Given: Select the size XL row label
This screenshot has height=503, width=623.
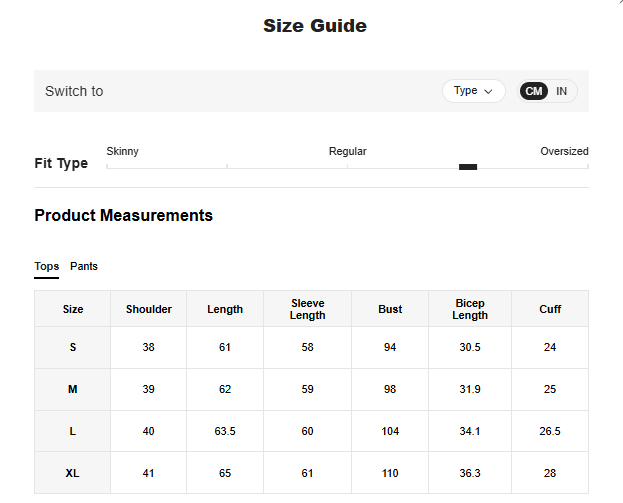Looking at the screenshot, I should click(x=73, y=473).
